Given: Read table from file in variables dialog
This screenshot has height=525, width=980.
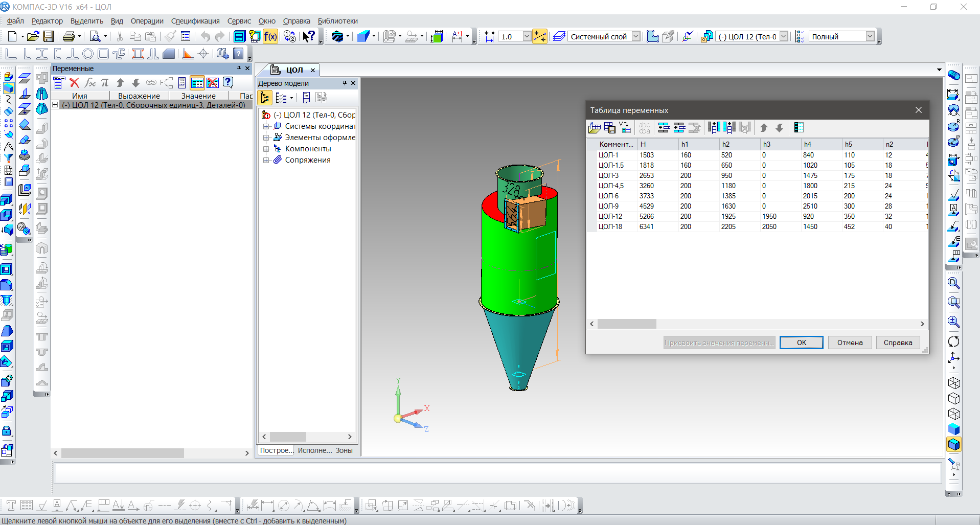Looking at the screenshot, I should point(595,128).
